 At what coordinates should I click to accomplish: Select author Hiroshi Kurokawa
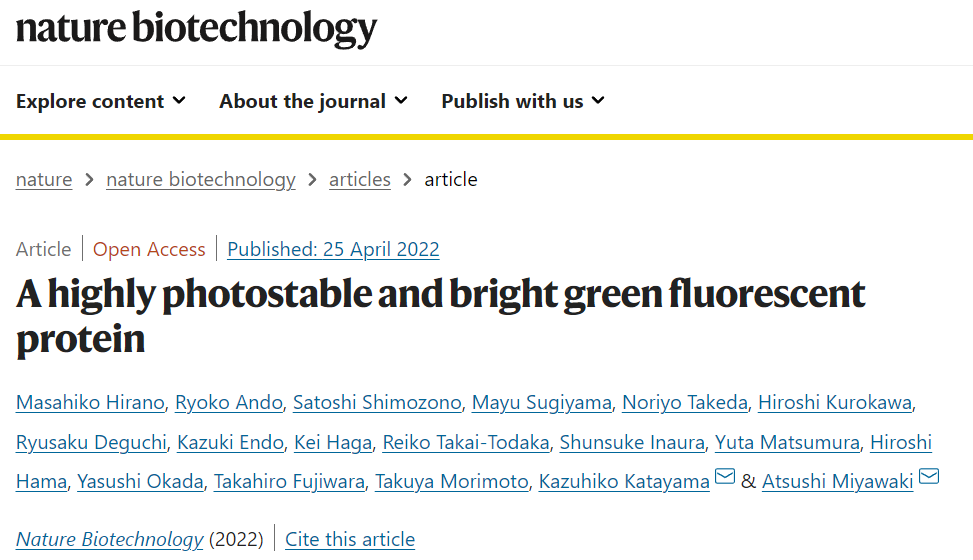[835, 402]
